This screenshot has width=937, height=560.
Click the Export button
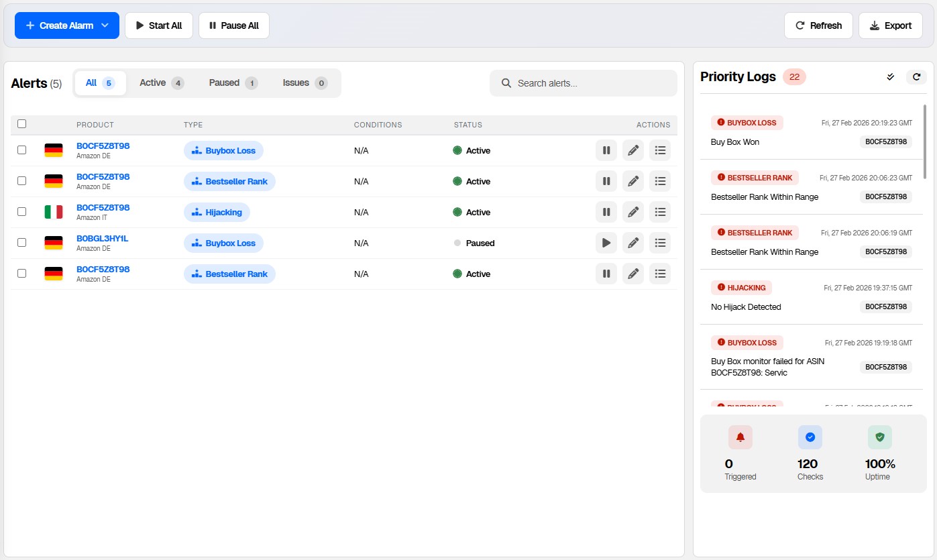891,25
